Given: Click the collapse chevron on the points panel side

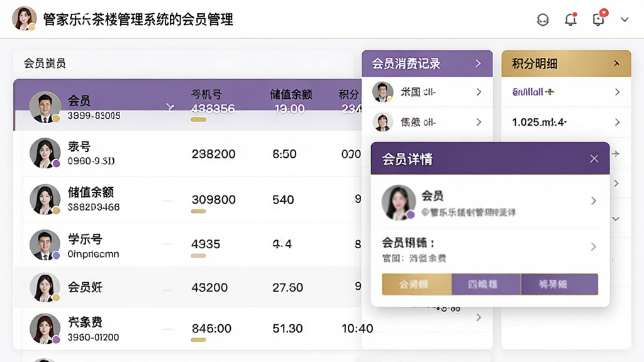Looking at the screenshot, I should (x=616, y=219).
